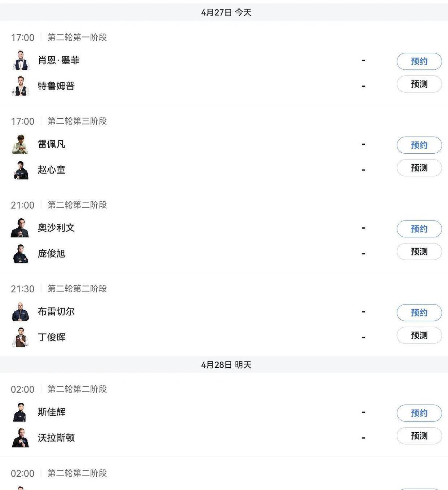Screen dimensions: 448x490
Task: Predict the 布雷切尔 vs 丁俊晖 match (预测)
Action: (x=419, y=335)
